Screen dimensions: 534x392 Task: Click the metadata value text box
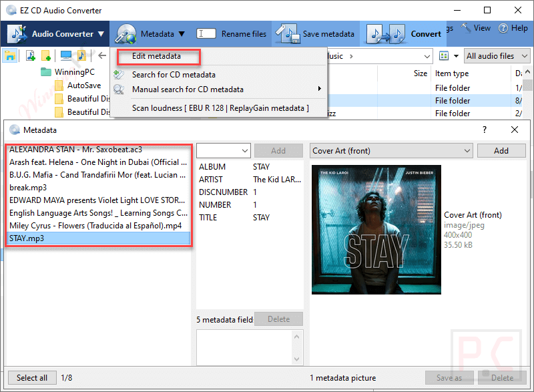(244, 347)
